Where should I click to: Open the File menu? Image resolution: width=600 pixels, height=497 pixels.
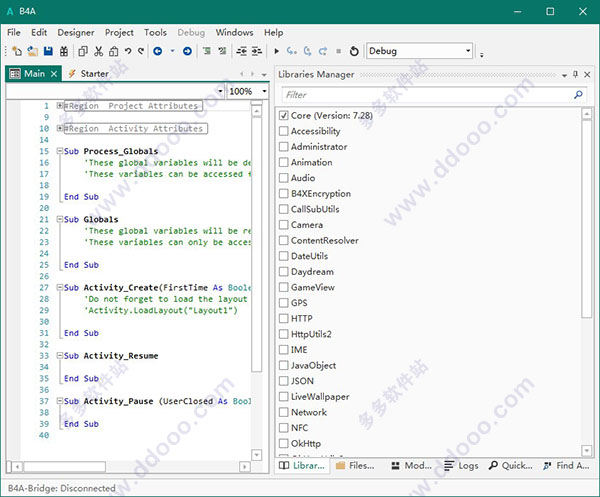tap(14, 33)
